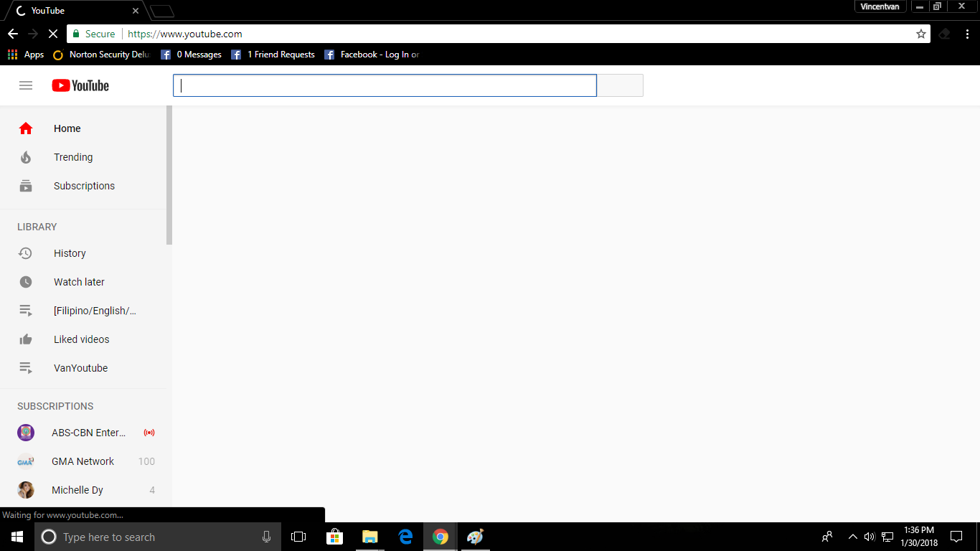Screen dimensions: 980x551
Task: Open Liked videos
Action: tap(83, 339)
